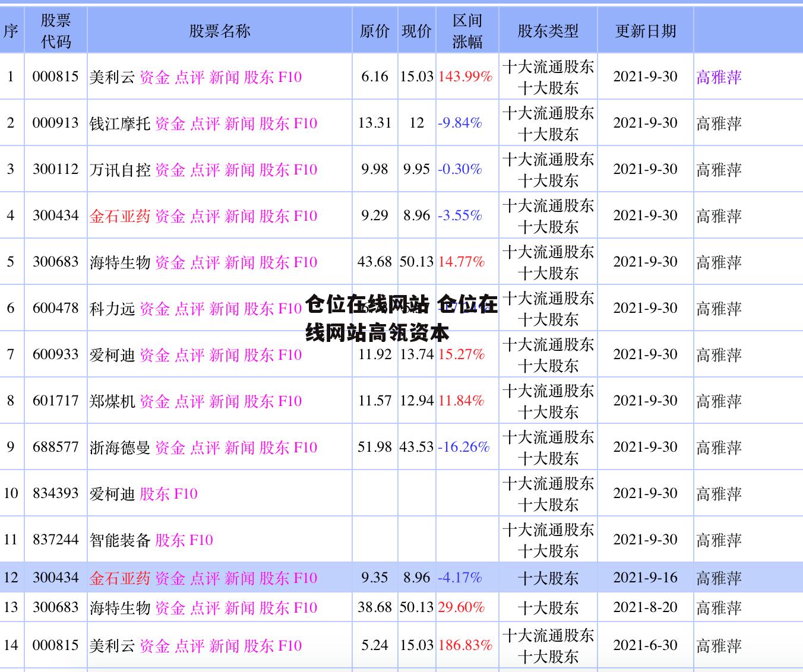The image size is (803, 672).
Task: Select -9.84% change value
Action: click(x=460, y=123)
